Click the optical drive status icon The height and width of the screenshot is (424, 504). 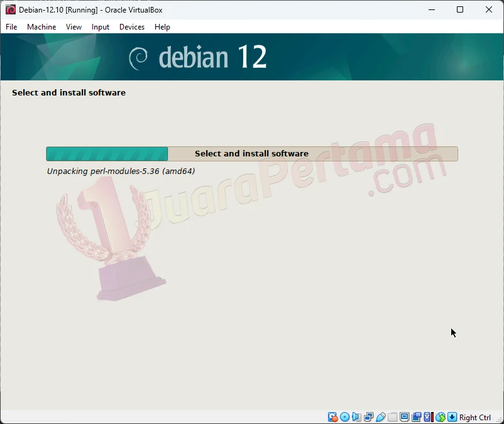click(344, 416)
